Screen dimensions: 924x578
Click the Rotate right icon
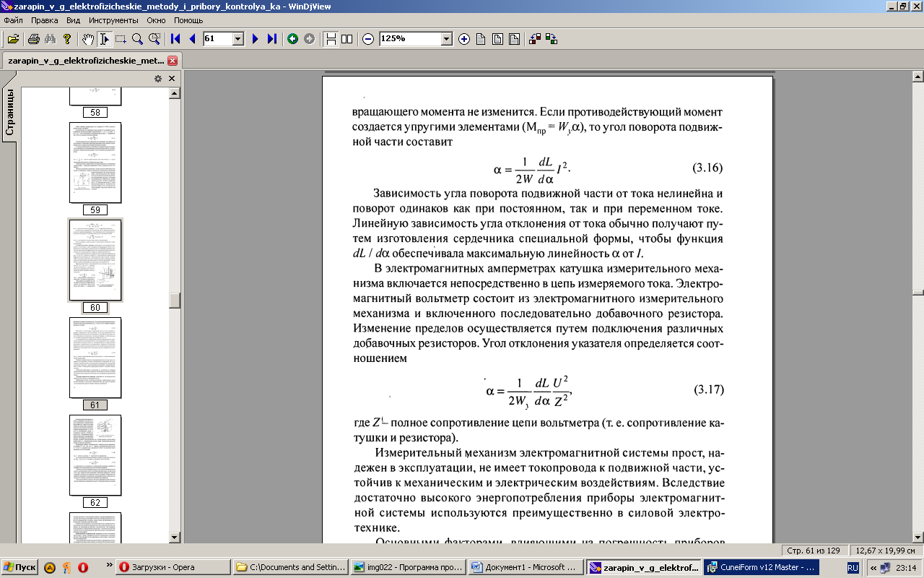(552, 39)
